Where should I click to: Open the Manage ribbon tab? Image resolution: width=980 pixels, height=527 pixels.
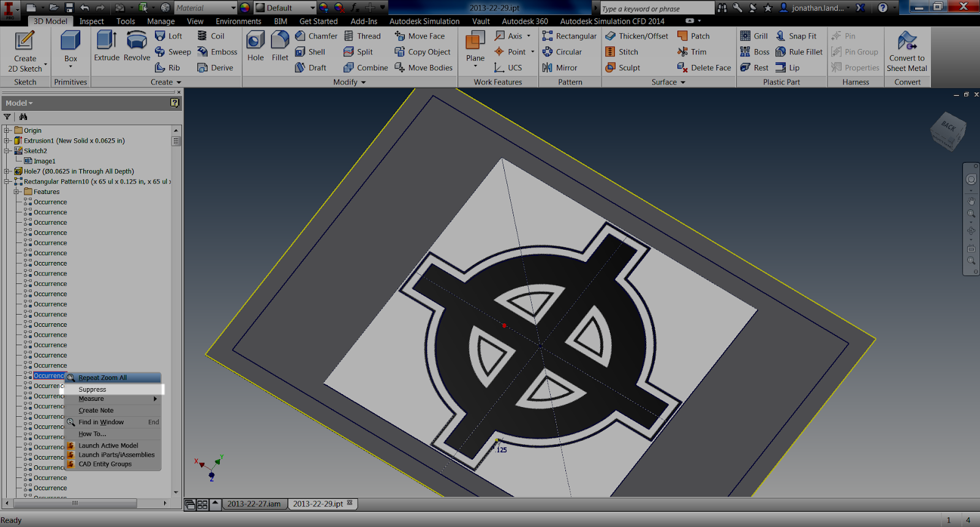[x=160, y=21]
